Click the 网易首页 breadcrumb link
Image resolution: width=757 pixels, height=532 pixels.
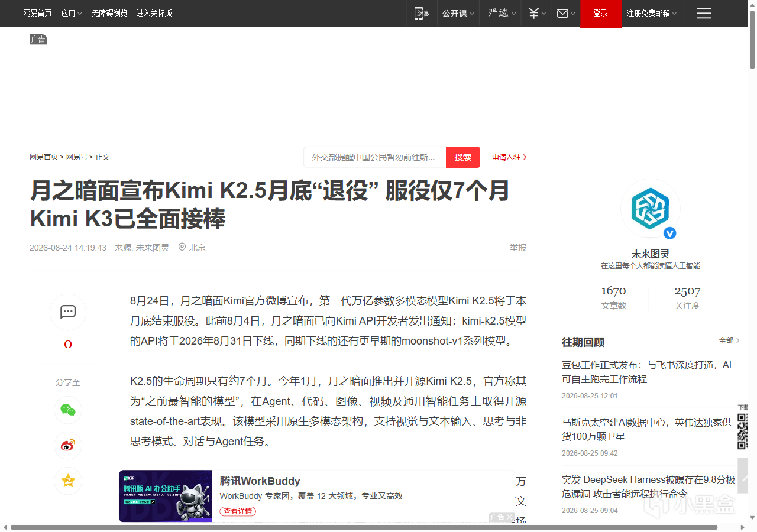tap(44, 157)
